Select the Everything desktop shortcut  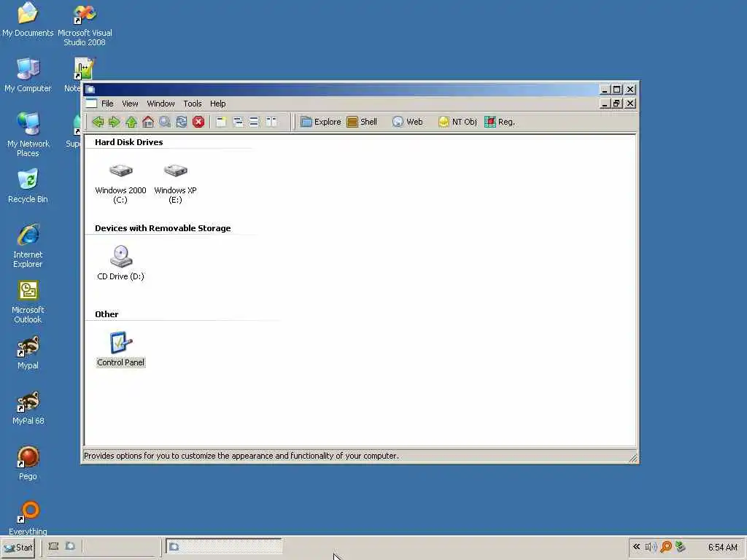(x=28, y=518)
